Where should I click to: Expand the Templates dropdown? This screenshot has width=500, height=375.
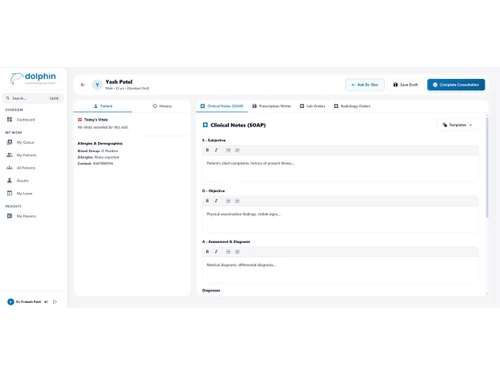pyautogui.click(x=457, y=125)
